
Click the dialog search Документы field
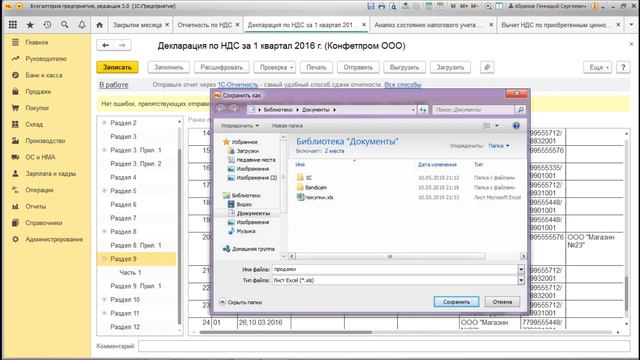[474, 110]
